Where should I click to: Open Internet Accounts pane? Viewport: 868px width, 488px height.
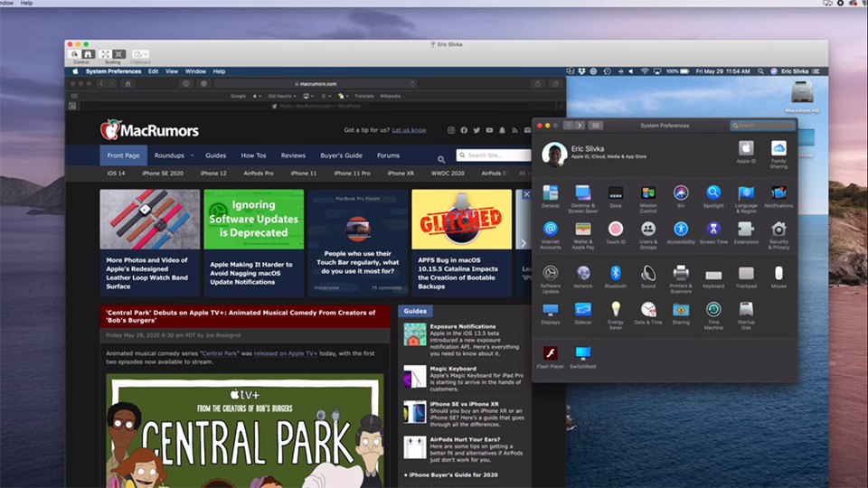pos(551,235)
